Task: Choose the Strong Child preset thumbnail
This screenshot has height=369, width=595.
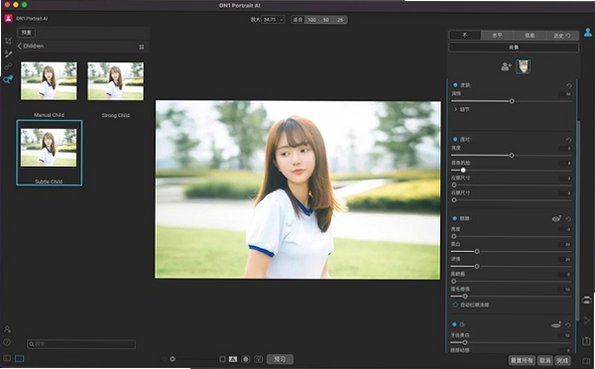Action: (116, 81)
